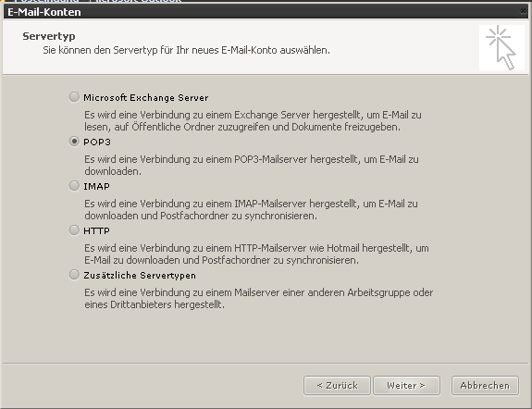
Task: Click the Exchange Server description text
Action: point(253,121)
